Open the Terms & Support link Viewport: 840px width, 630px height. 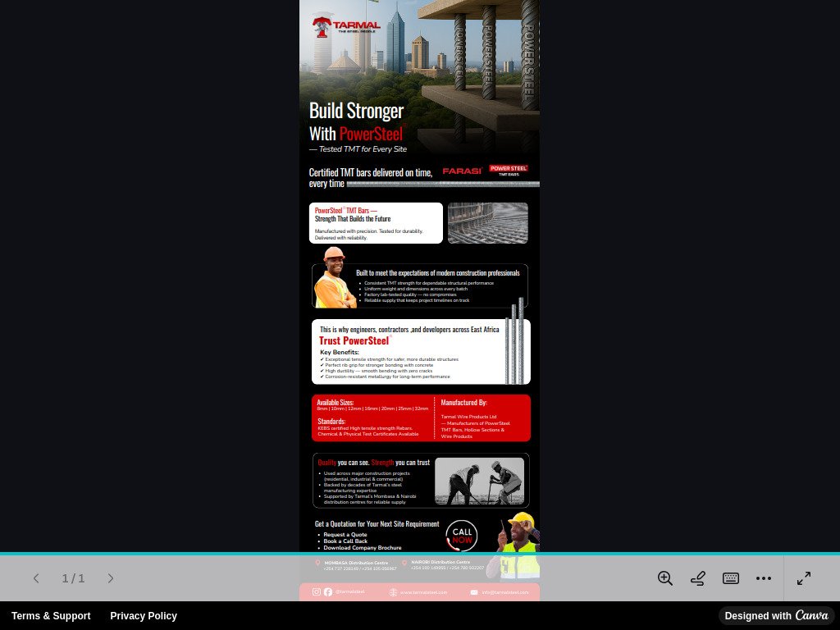pos(51,616)
